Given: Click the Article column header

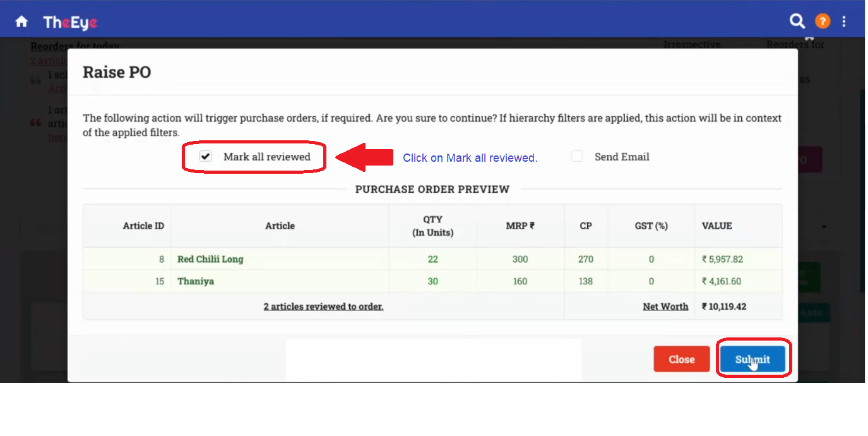Looking at the screenshot, I should pyautogui.click(x=280, y=226).
